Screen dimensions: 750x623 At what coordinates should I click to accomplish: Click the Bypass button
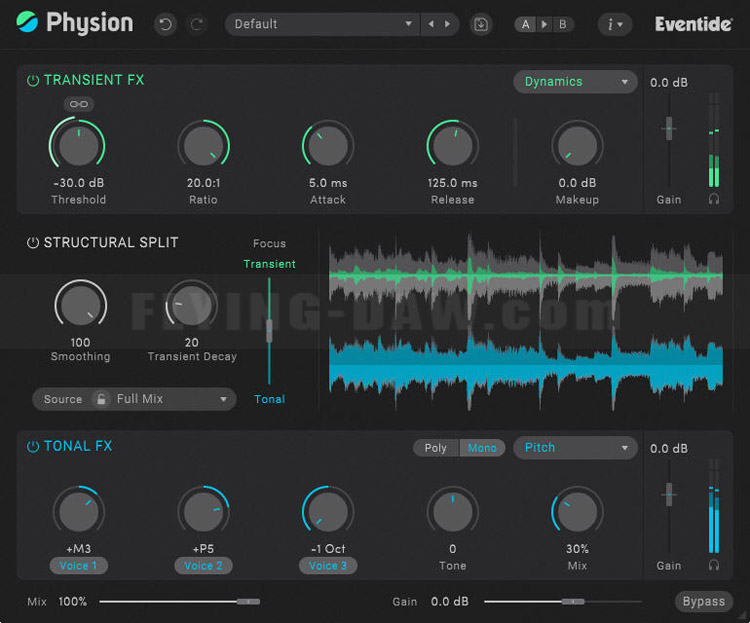pos(704,601)
